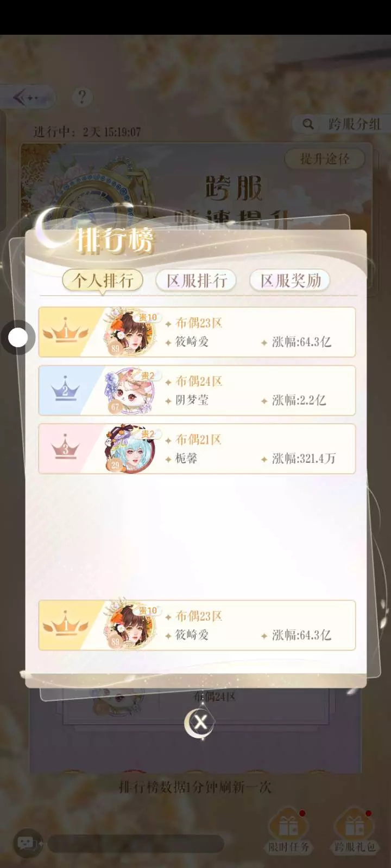391x868 pixels.
Task: Tap the chat message input bar
Action: click(x=136, y=844)
